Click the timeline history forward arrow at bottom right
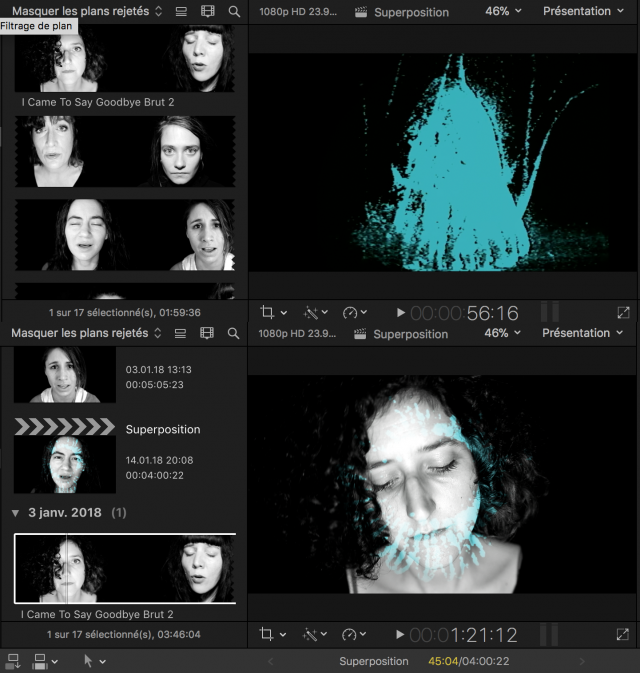This screenshot has height=673, width=640. click(583, 661)
